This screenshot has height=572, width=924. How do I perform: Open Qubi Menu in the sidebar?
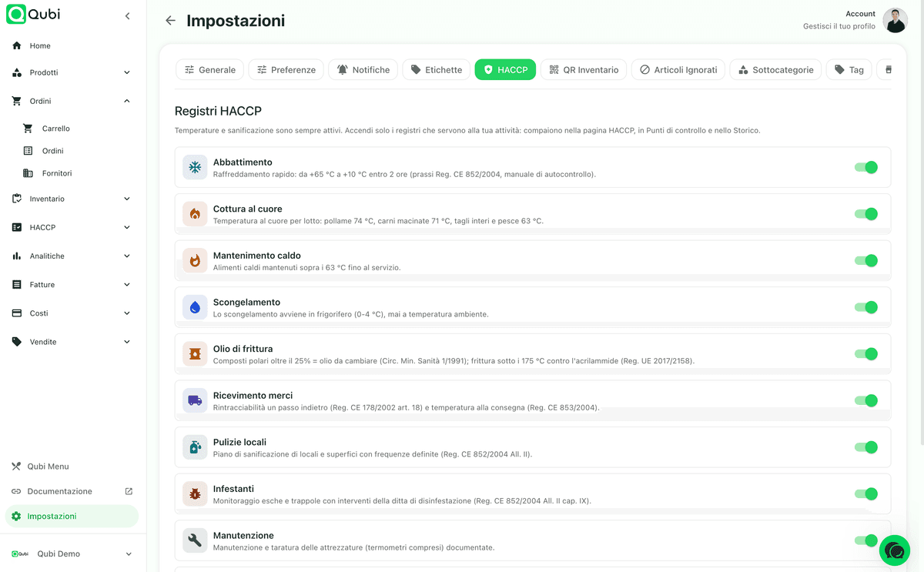tap(73, 467)
